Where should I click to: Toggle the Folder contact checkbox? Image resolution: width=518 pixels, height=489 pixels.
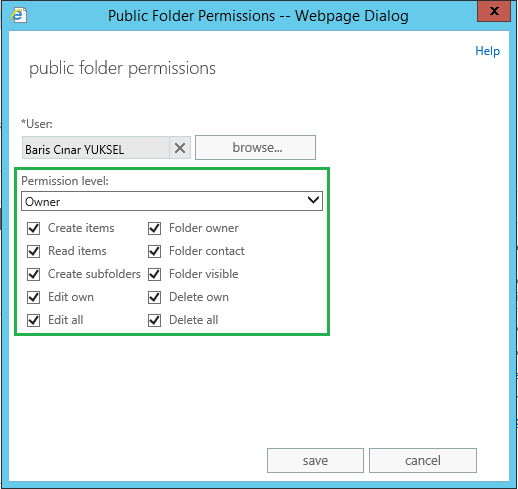click(155, 251)
